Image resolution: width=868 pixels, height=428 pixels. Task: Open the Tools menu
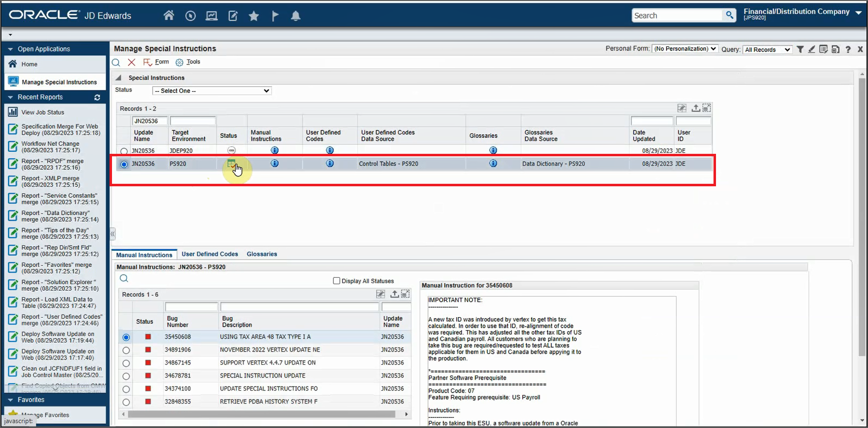pyautogui.click(x=193, y=62)
